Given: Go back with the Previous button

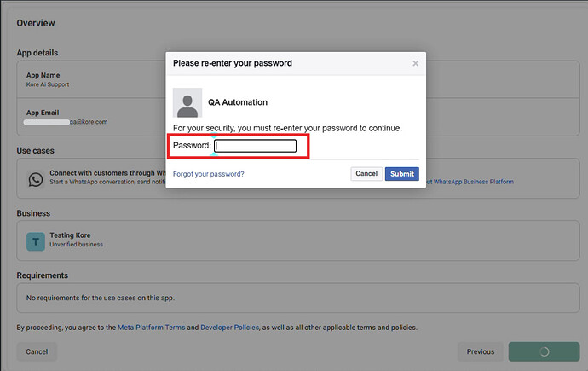Looking at the screenshot, I should click(480, 351).
